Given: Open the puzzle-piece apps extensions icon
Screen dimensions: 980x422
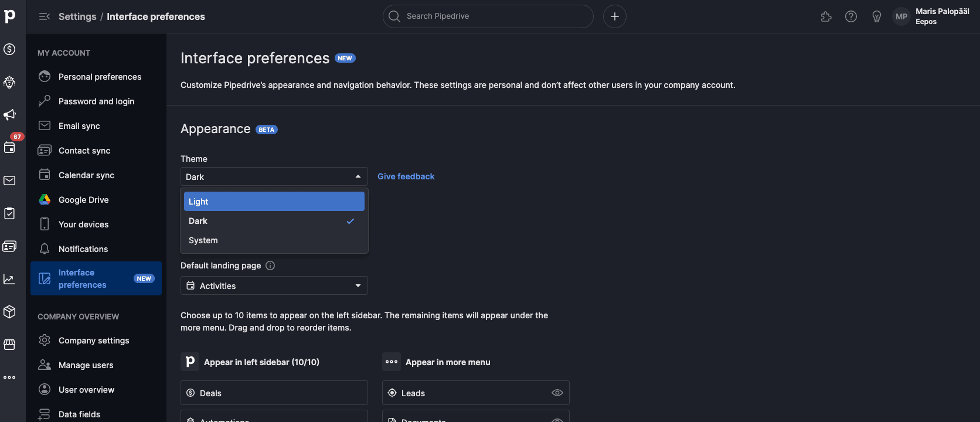Looking at the screenshot, I should (826, 16).
